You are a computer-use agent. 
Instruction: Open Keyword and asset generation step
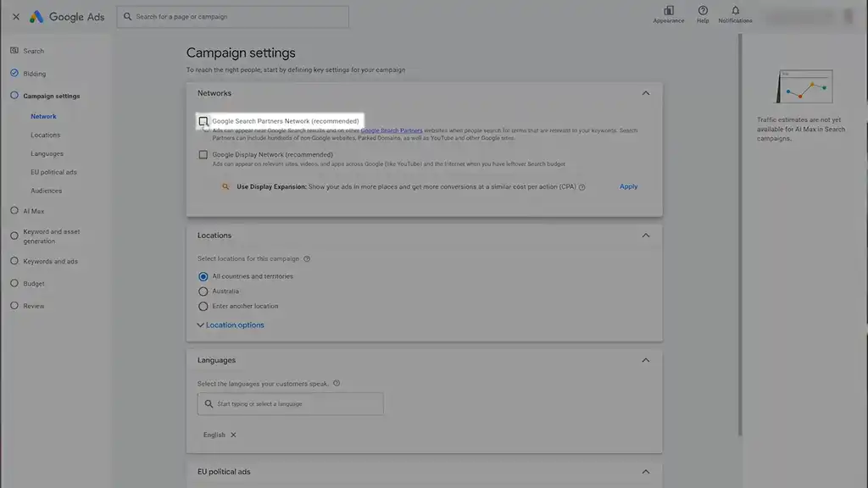tap(52, 236)
